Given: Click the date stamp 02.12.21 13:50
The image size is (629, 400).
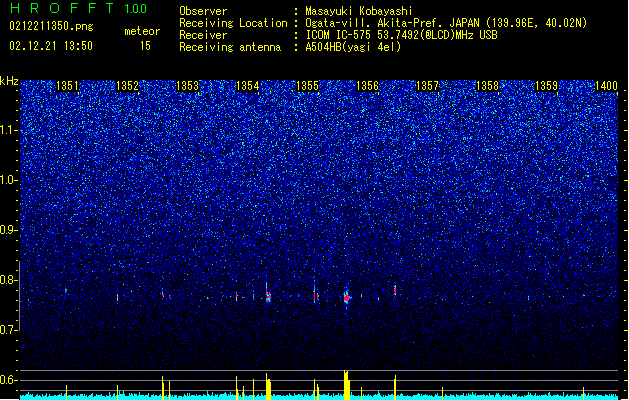Looking at the screenshot, I should pos(51,46).
